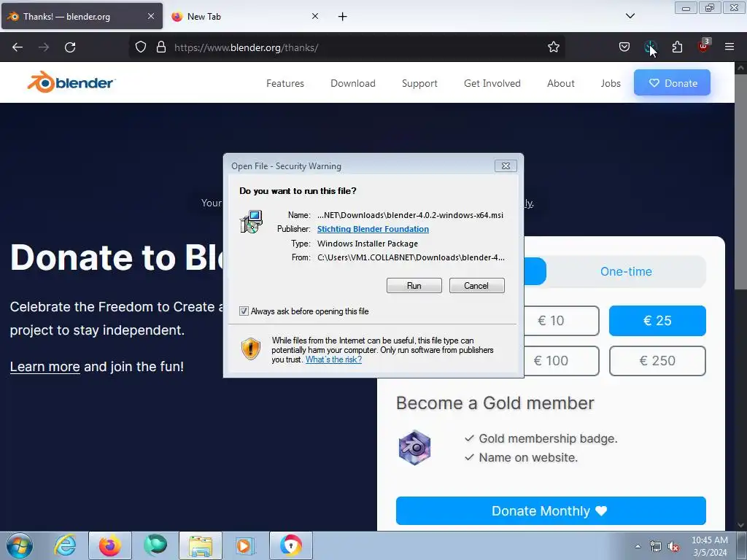Click the padlock site info icon
Screen dimensions: 747x560
coord(161,47)
